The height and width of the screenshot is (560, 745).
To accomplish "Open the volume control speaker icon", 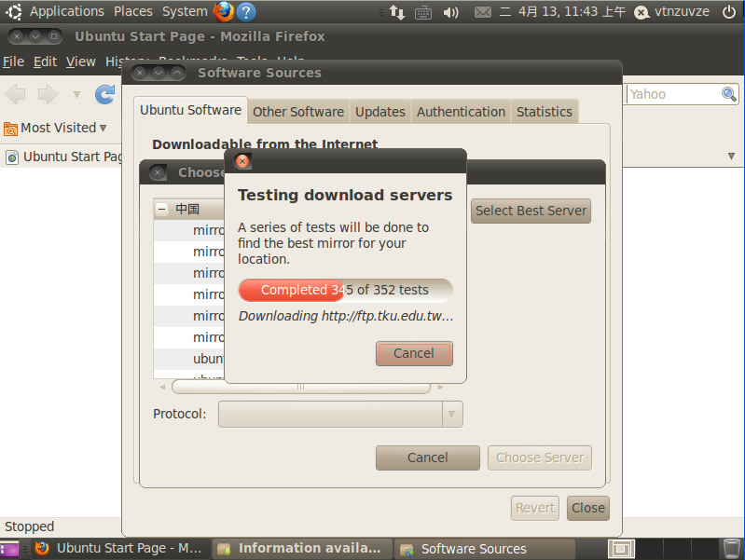I will click(450, 12).
